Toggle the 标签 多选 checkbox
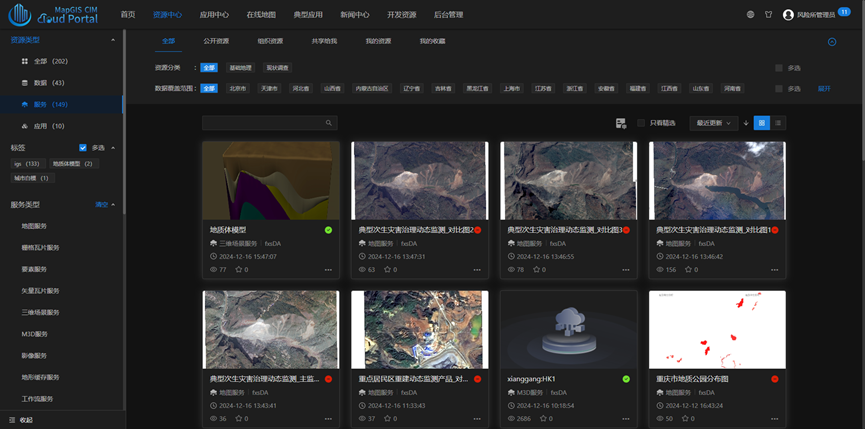 83,148
